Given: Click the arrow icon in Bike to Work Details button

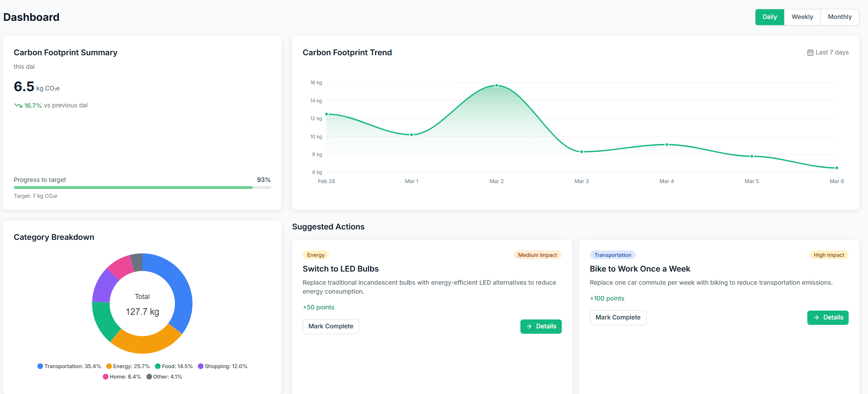Looking at the screenshot, I should click(816, 318).
